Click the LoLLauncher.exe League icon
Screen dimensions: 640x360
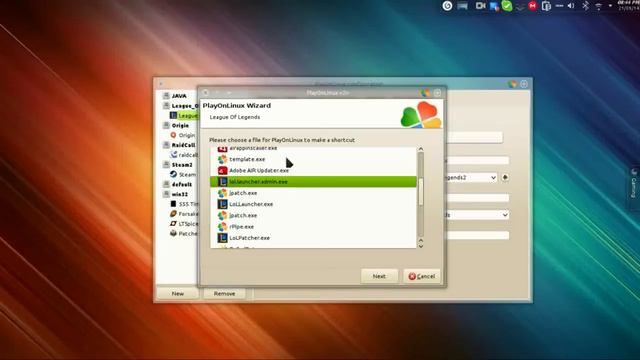(x=222, y=204)
